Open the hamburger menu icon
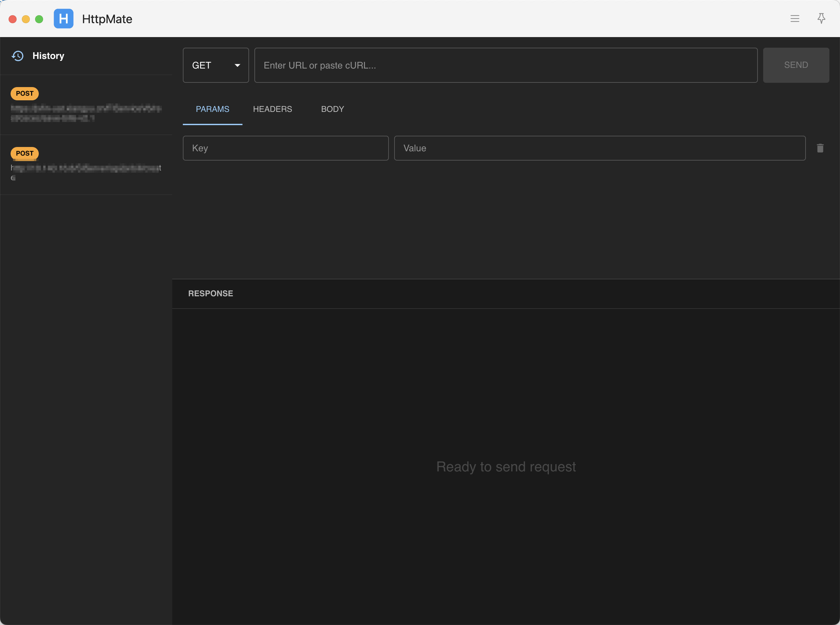Viewport: 840px width, 625px height. [795, 19]
